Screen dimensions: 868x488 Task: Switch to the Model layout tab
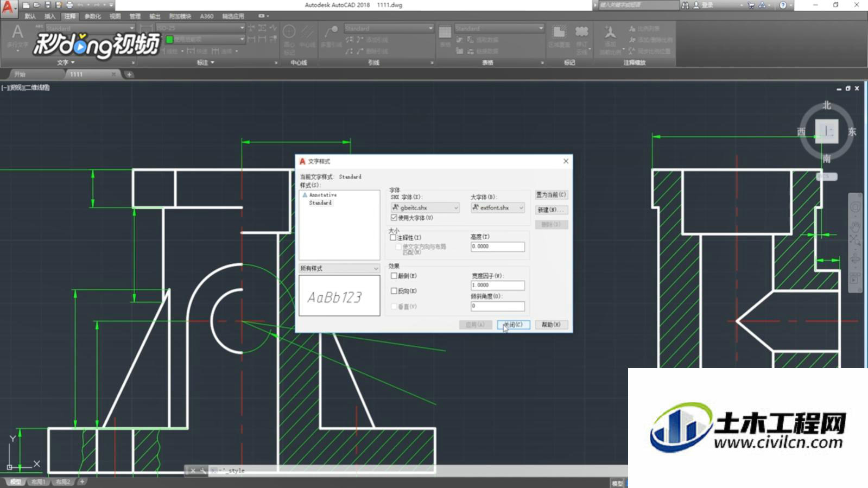pos(16,481)
